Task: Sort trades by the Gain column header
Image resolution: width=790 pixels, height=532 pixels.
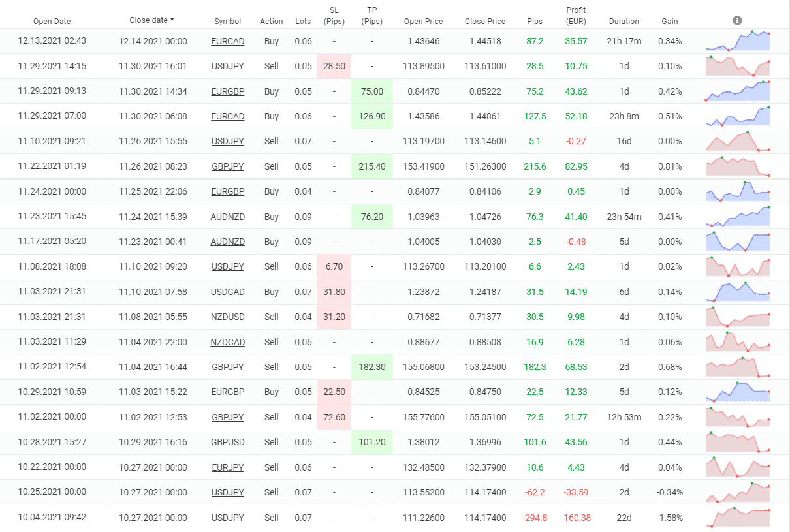Action: tap(670, 22)
